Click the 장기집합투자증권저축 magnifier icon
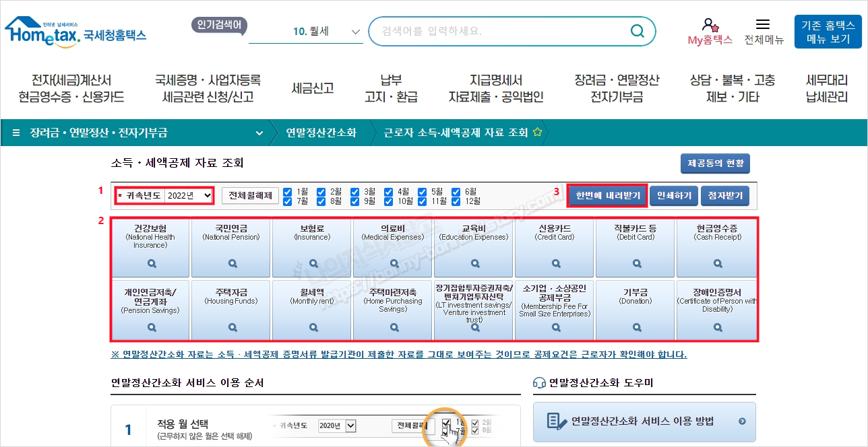Image resolution: width=868 pixels, height=447 pixels. pyautogui.click(x=475, y=328)
